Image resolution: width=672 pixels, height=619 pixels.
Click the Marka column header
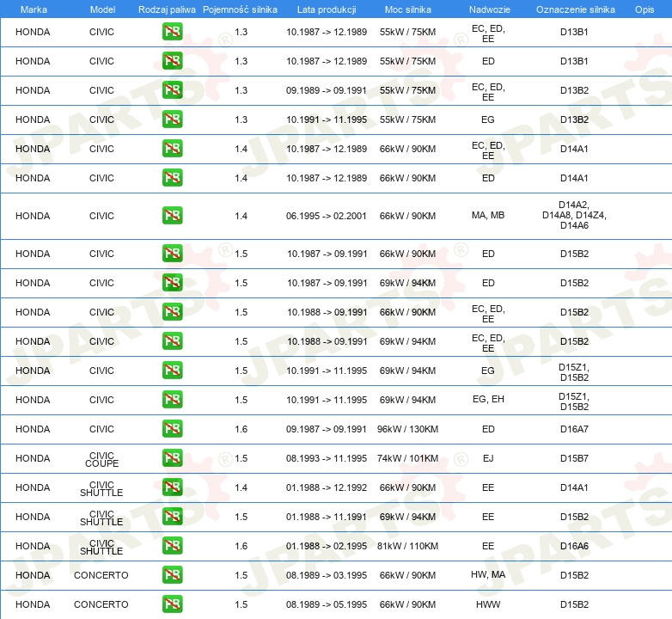34,9
